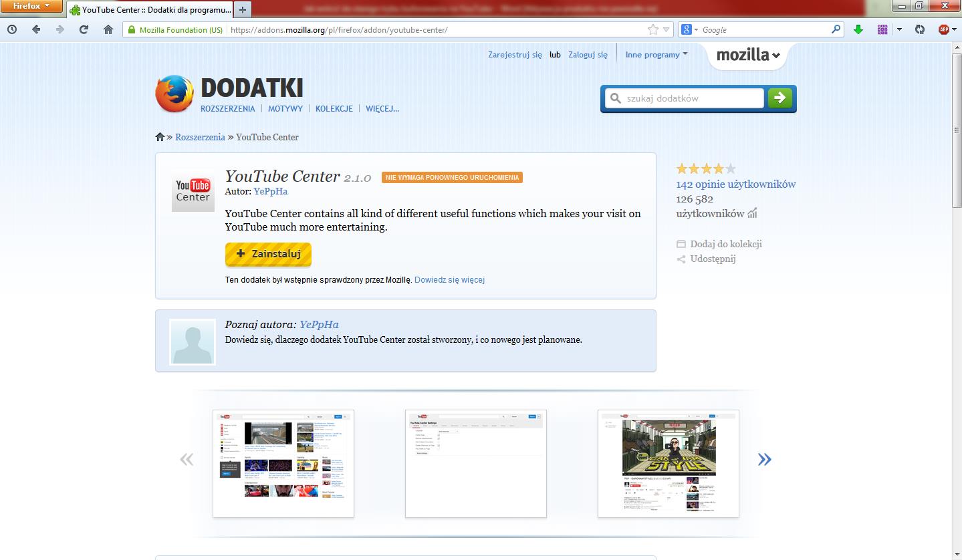Image resolution: width=962 pixels, height=560 pixels.
Task: Click Zarejestruj się link
Action: [x=515, y=55]
